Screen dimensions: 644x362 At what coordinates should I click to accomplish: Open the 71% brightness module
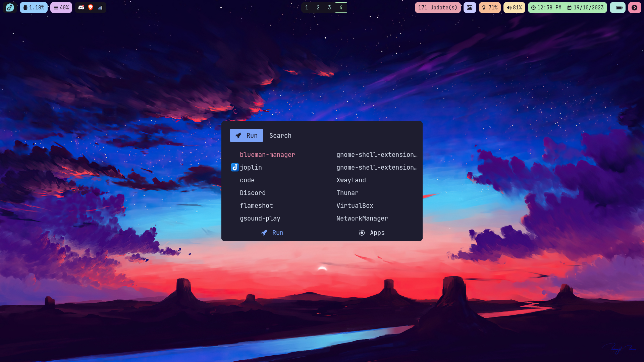490,7
